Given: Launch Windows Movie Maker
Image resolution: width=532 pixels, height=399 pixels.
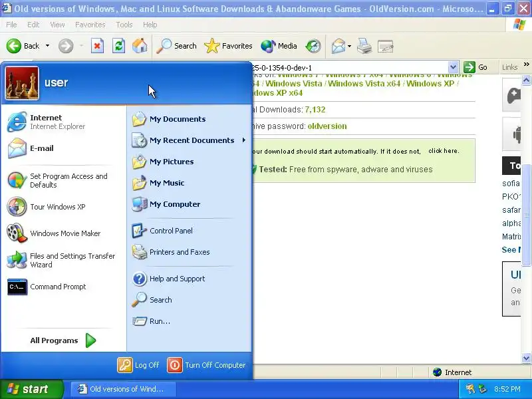Looking at the screenshot, I should pos(63,233).
